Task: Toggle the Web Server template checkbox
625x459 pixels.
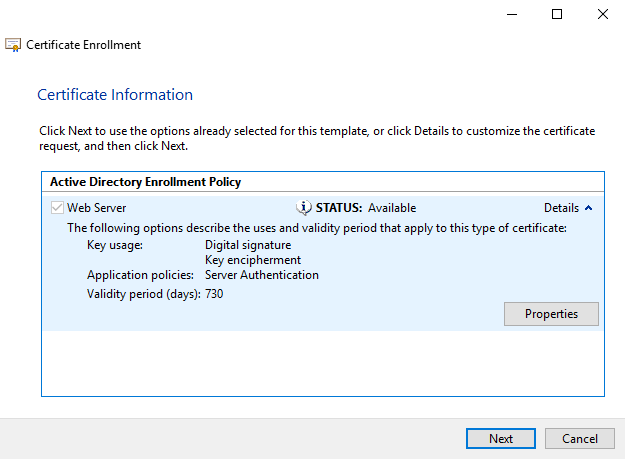Action: tap(56, 208)
